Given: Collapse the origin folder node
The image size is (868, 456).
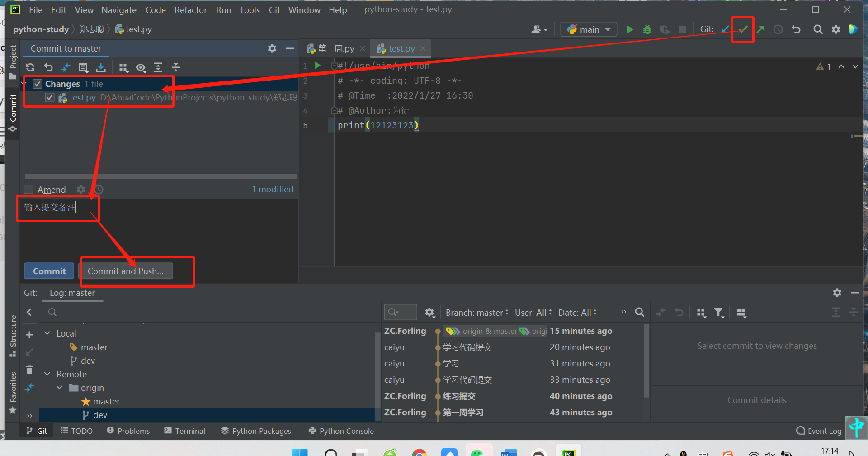Looking at the screenshot, I should (60, 388).
